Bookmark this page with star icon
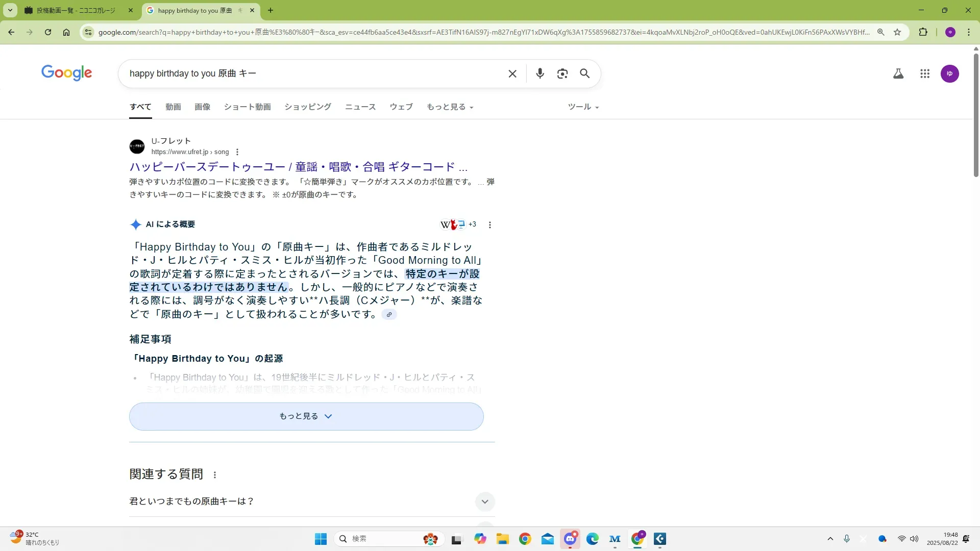The height and width of the screenshot is (551, 980). [897, 32]
